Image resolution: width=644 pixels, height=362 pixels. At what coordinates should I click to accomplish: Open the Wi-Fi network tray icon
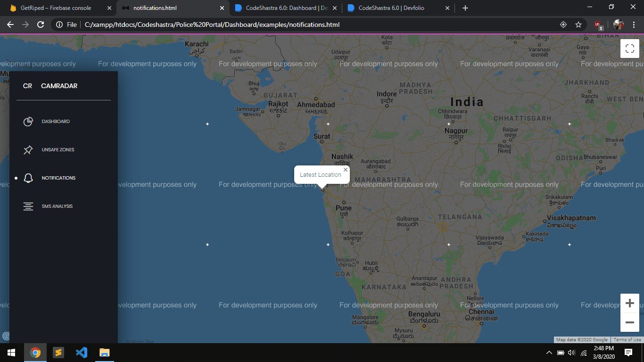pos(584,353)
